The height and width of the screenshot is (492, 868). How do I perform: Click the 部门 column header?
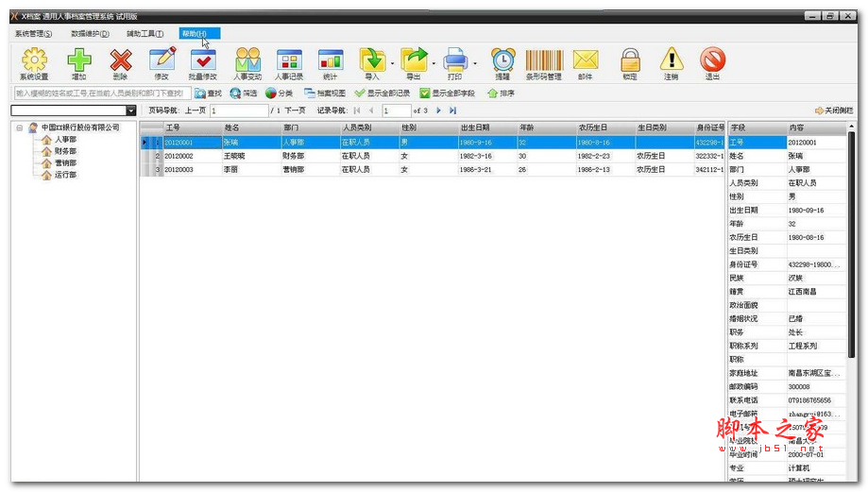click(311, 127)
